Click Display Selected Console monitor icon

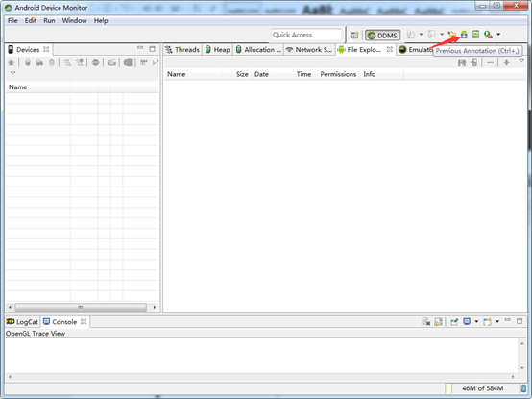(x=467, y=321)
